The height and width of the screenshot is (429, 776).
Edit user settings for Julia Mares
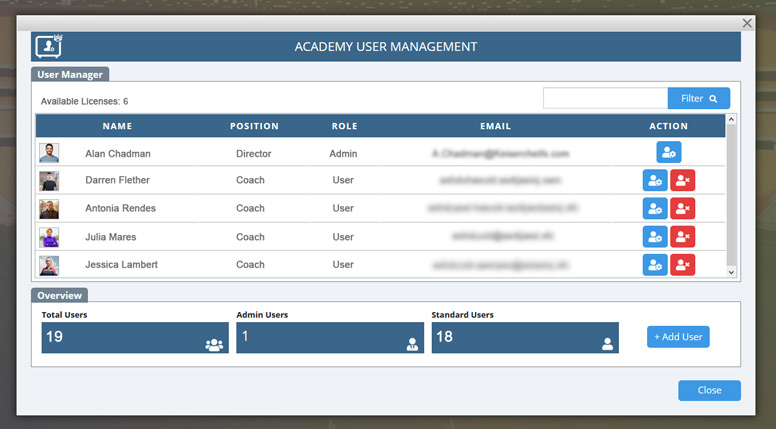pos(655,237)
